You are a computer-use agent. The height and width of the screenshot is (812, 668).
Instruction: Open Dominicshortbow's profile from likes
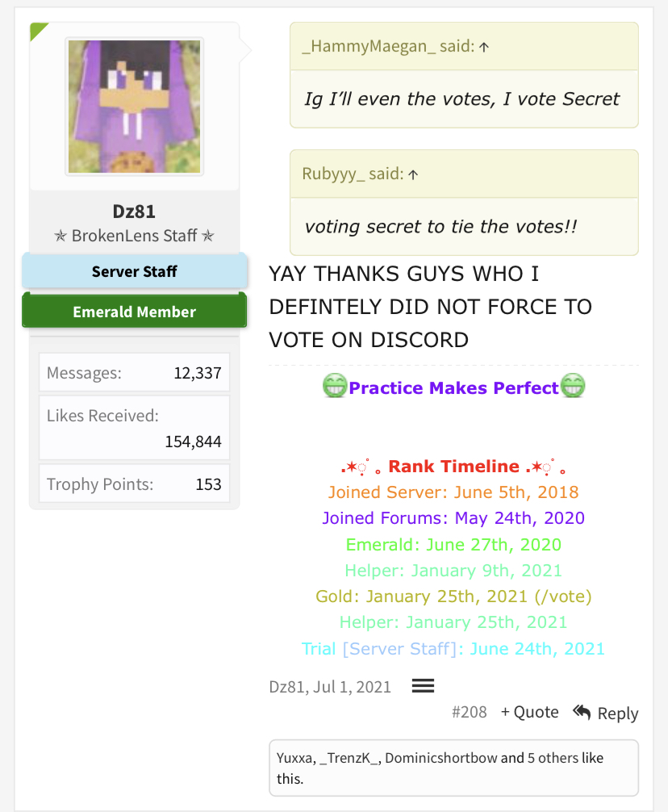coord(440,758)
